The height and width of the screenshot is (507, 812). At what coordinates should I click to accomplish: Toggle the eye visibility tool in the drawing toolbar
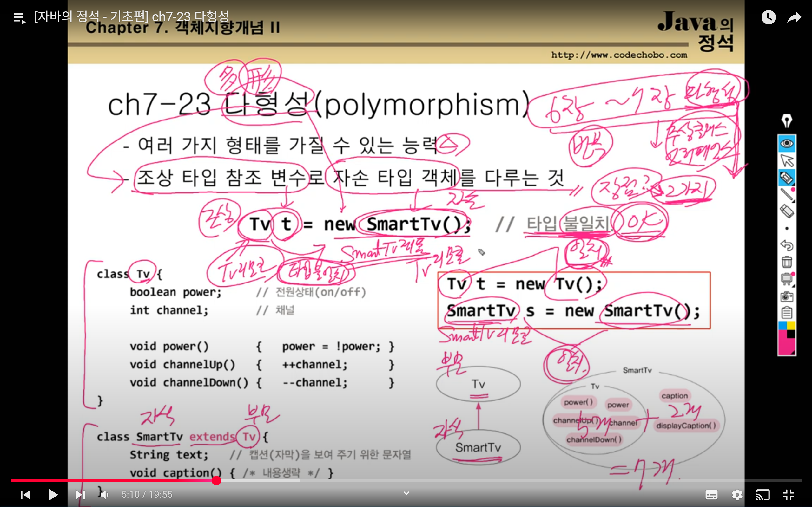[787, 144]
